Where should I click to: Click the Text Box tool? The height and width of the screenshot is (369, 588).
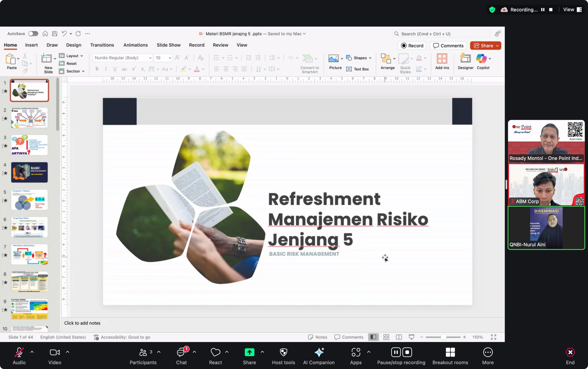pyautogui.click(x=358, y=69)
